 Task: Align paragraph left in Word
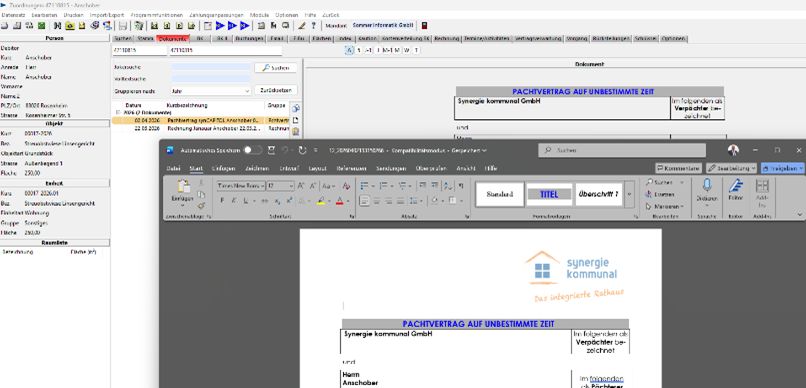tap(364, 201)
